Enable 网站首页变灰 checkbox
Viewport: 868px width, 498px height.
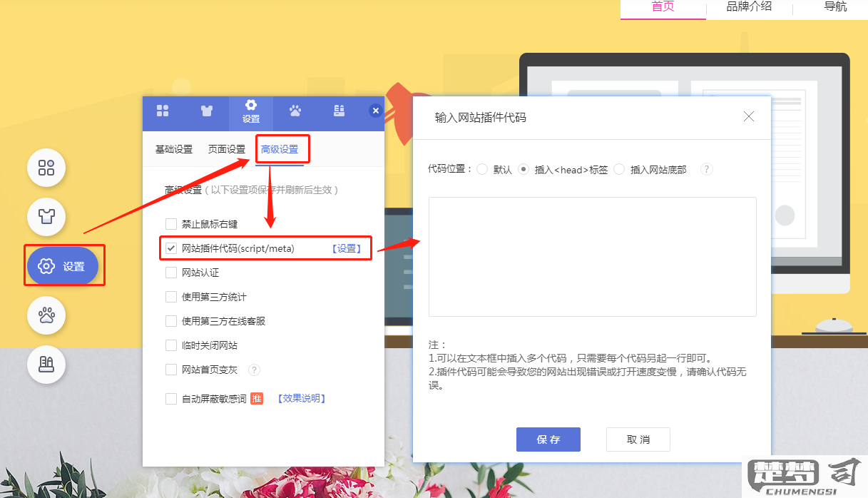[x=171, y=370]
